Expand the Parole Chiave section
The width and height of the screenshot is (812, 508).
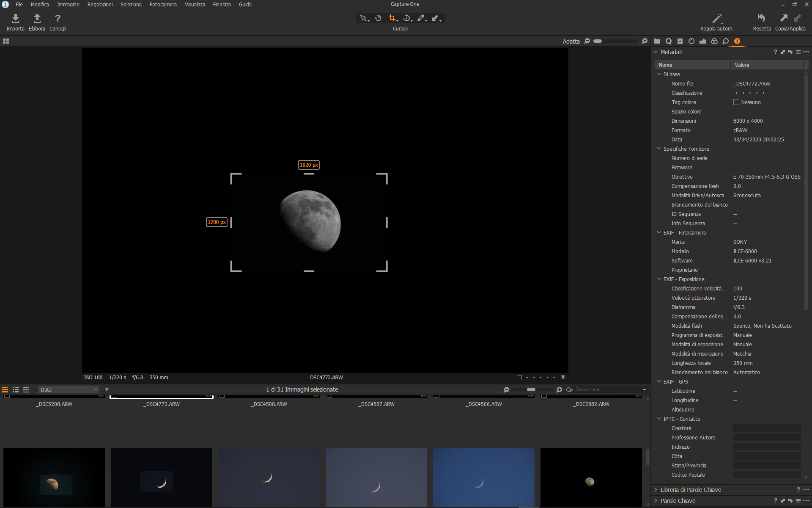(x=655, y=500)
